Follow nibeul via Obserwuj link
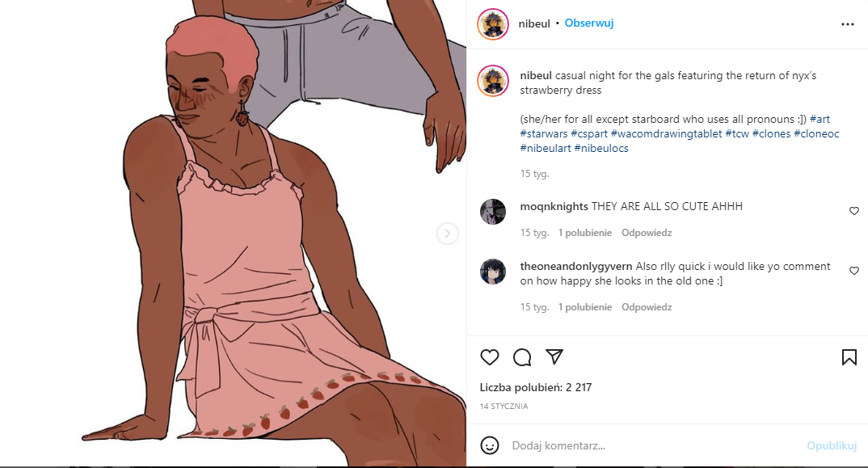 coord(589,23)
